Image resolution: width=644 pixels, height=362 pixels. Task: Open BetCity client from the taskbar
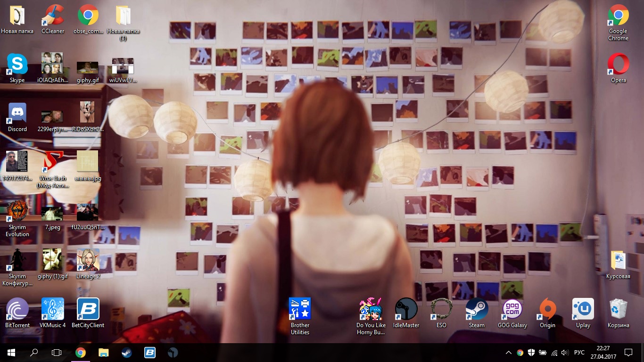(x=150, y=353)
